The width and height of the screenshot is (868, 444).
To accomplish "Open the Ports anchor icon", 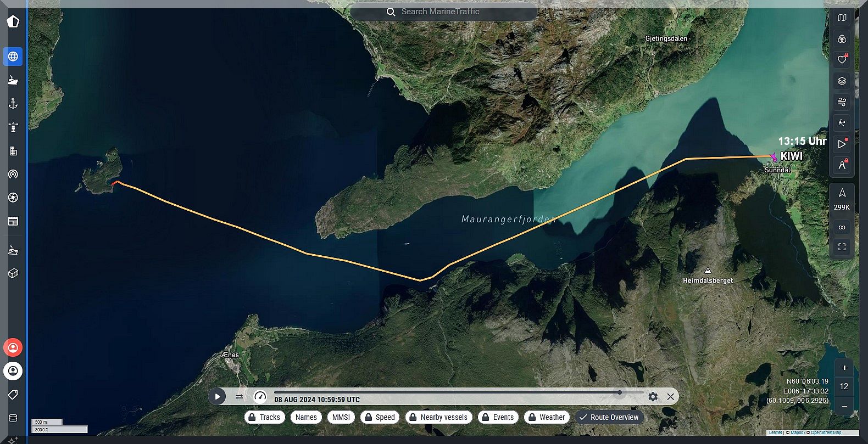I will point(13,104).
